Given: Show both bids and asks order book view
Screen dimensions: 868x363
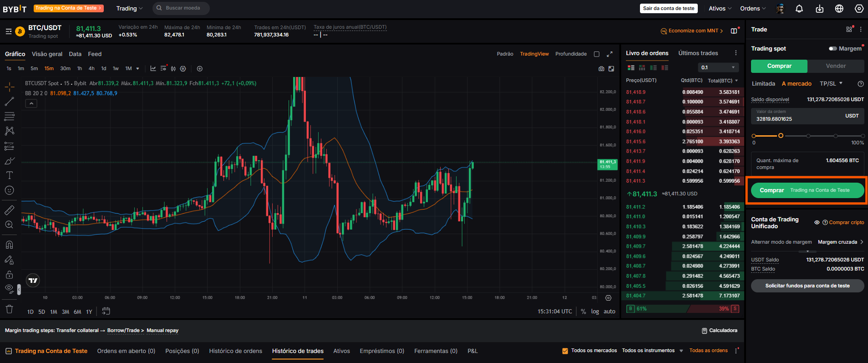Looking at the screenshot, I should [x=631, y=67].
